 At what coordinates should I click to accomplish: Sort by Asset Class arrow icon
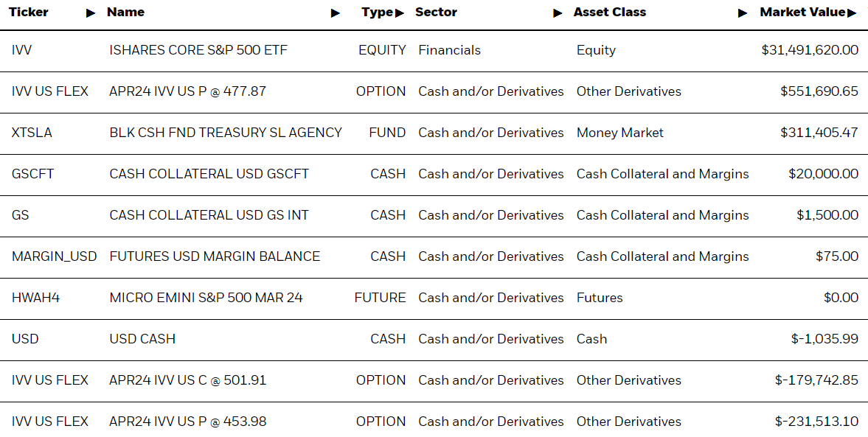743,13
